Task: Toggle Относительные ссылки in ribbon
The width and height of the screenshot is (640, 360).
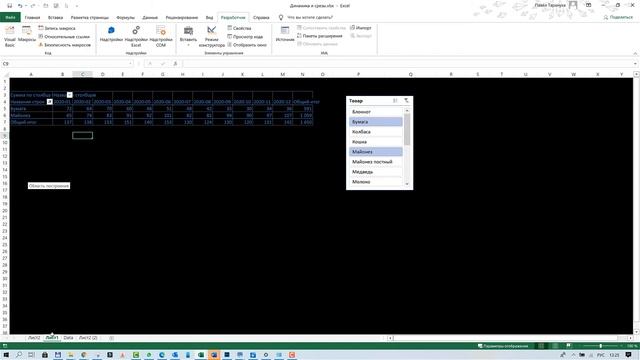Action: (x=64, y=36)
